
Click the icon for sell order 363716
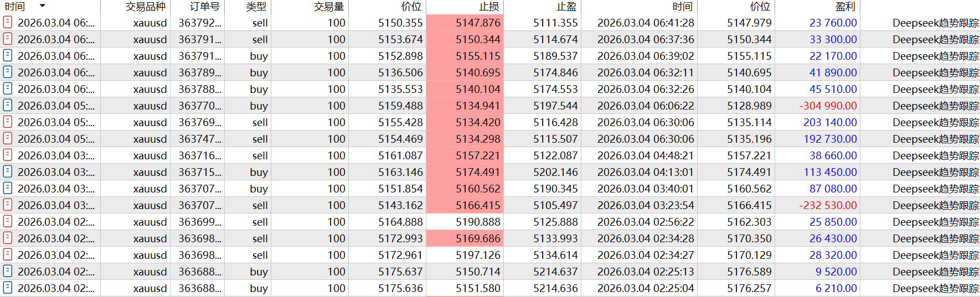pyautogui.click(x=8, y=155)
